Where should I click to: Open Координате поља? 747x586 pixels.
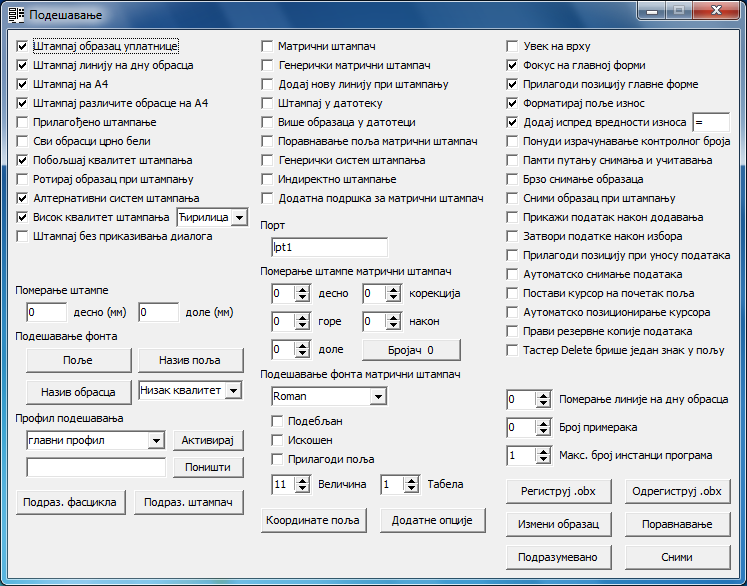[313, 520]
